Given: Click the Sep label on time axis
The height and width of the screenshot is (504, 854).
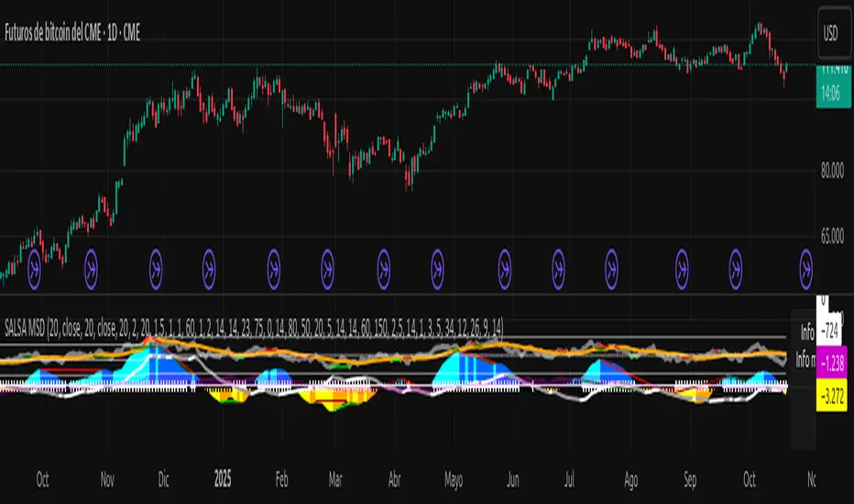Looking at the screenshot, I should click(x=690, y=480).
